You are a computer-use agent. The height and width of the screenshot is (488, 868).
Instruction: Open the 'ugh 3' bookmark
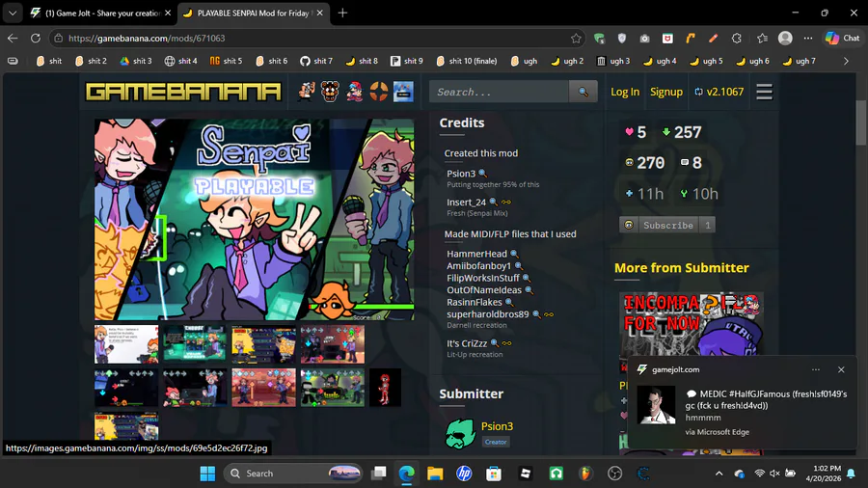tap(613, 62)
